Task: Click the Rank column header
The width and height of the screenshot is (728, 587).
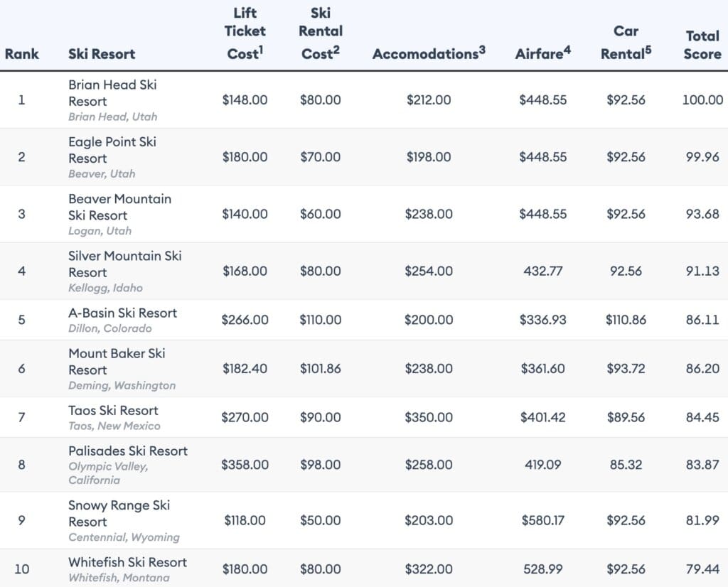Action: coord(21,54)
